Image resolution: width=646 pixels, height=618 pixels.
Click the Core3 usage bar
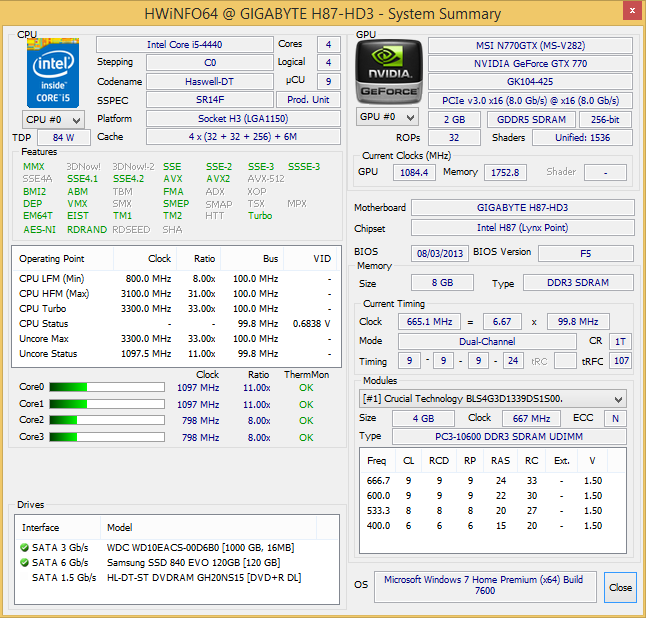click(107, 437)
